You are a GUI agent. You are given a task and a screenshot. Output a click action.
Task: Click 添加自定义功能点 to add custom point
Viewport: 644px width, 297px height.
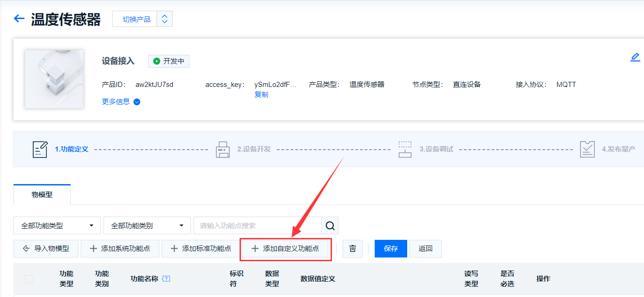[286, 248]
